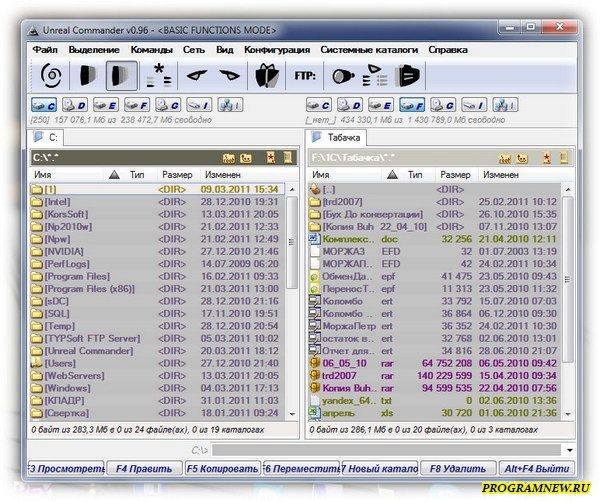Screen dimensions: 600x501
Task: Click Alt+F4 Выйти button
Action: click(x=536, y=468)
